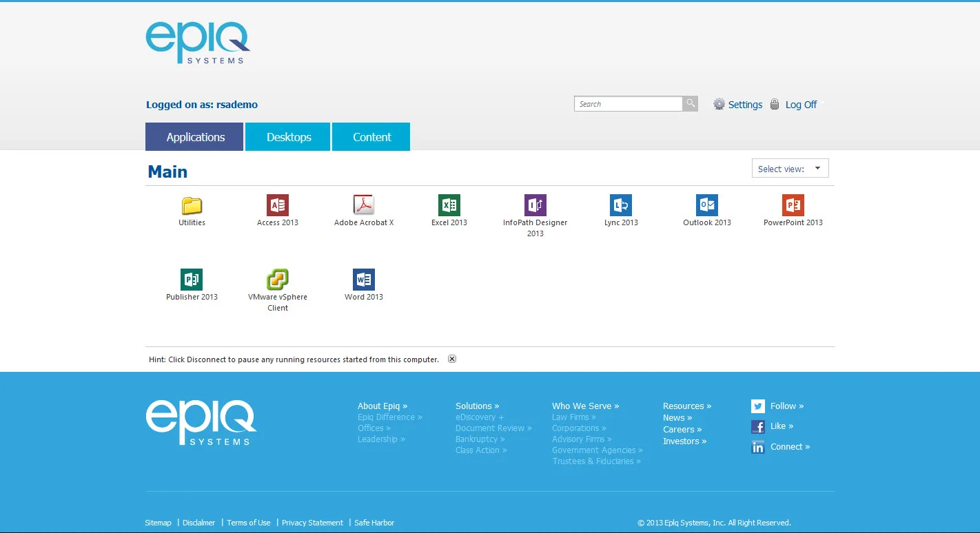Click the Connect link next to LinkedIn
980x533 pixels.
(790, 447)
